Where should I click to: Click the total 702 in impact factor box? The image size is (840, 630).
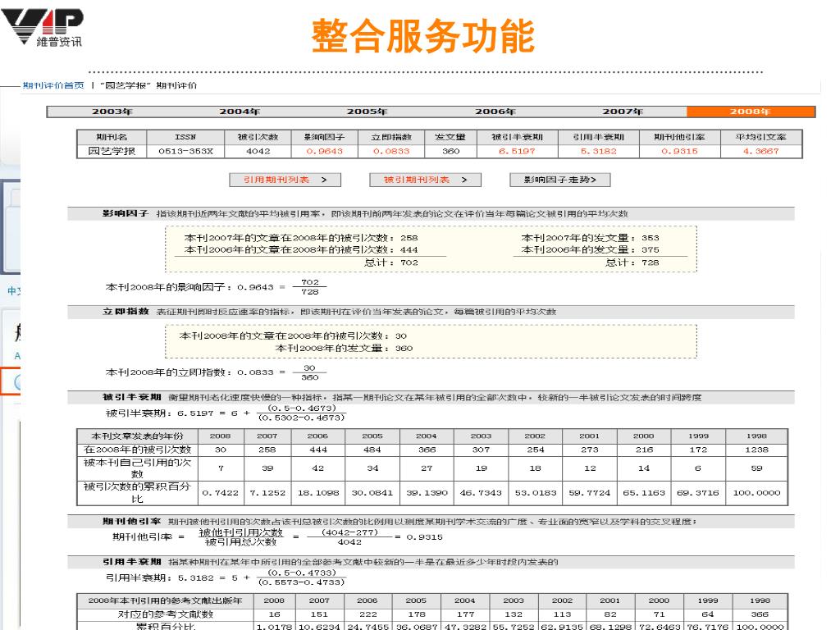coord(409,262)
